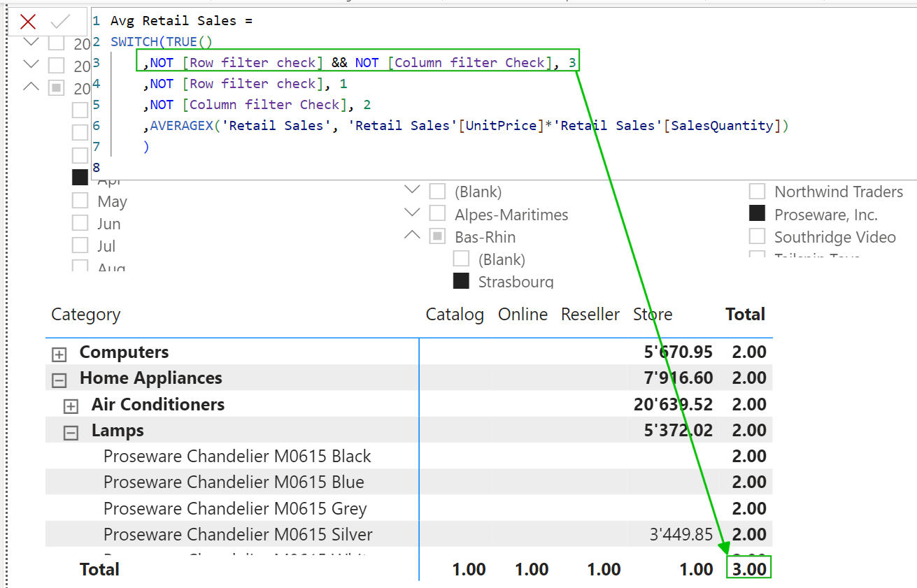917x588 pixels.
Task: Deselect the Proseware, Inc. checkbox
Action: (x=757, y=214)
